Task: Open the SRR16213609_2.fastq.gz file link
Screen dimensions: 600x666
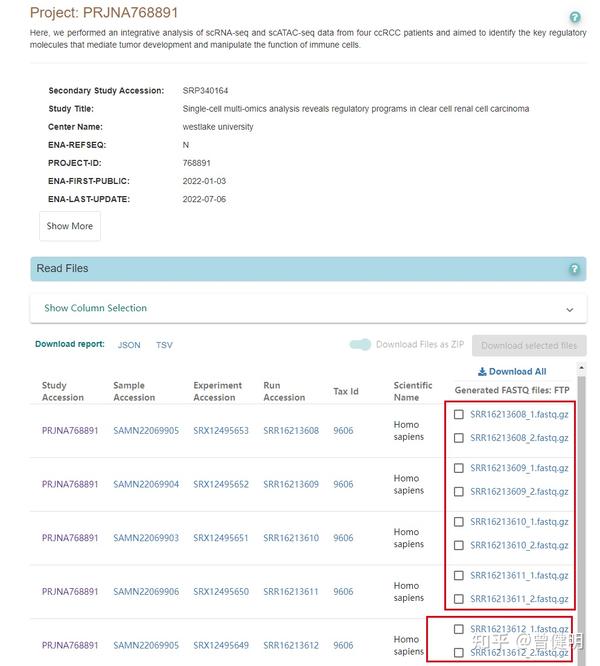Action: click(x=519, y=492)
